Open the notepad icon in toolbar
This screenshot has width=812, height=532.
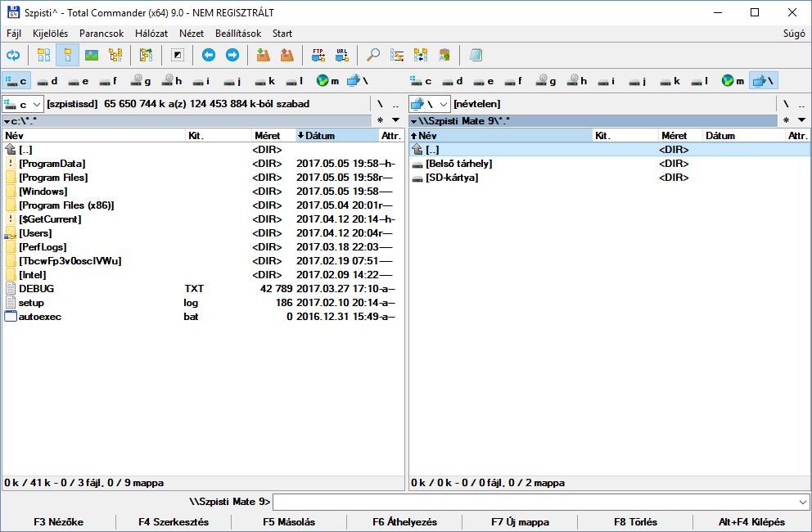pos(476,55)
